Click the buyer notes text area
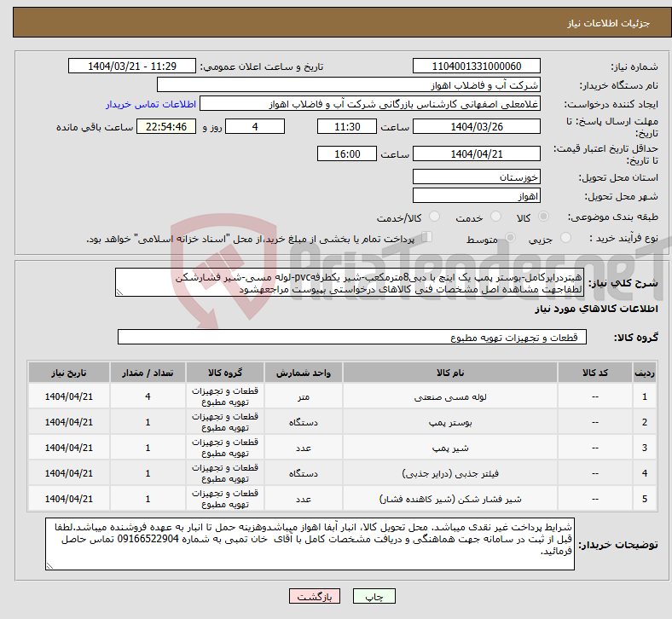 [310, 544]
